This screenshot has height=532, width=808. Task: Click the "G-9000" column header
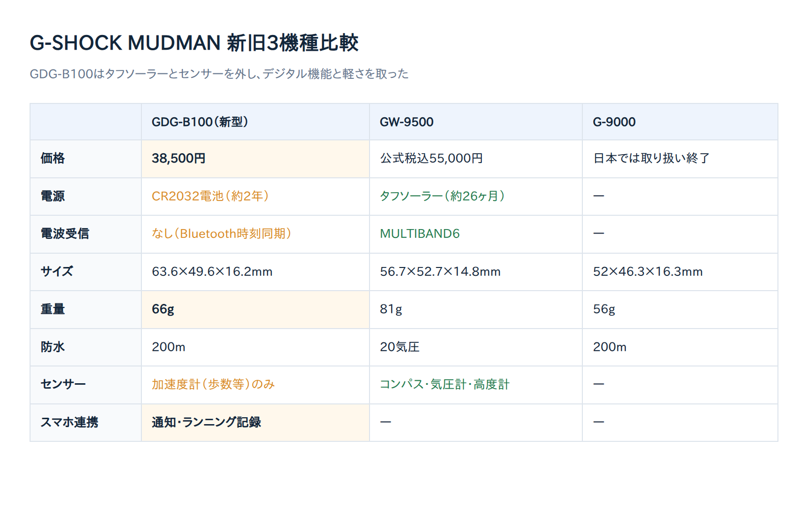680,122
